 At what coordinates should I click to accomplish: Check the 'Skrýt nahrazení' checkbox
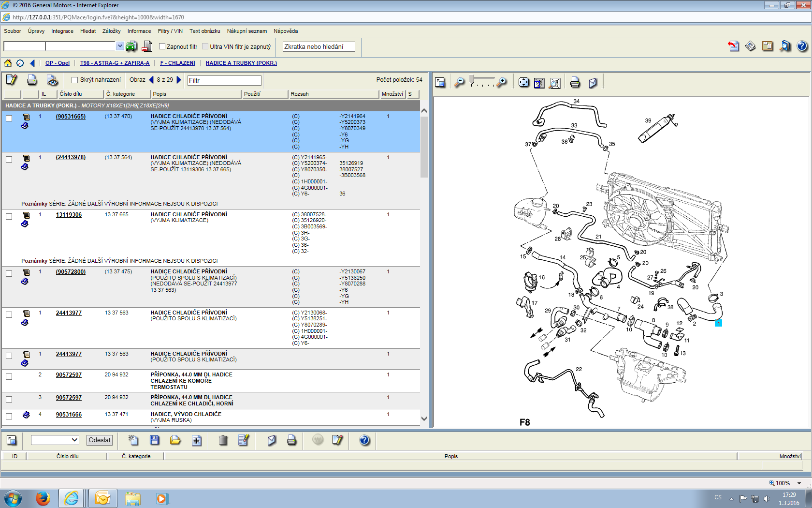[74, 80]
